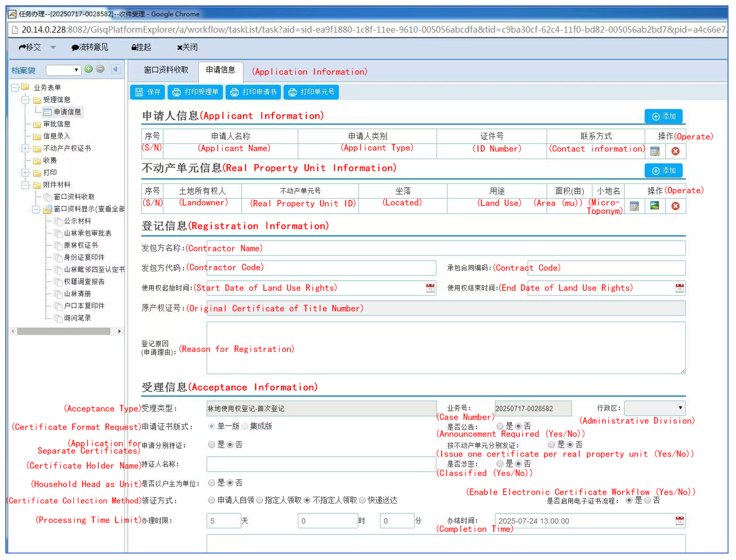The width and height of the screenshot is (736, 560).
Task: Click the red delete icon in the applicant table
Action: coord(675,151)
